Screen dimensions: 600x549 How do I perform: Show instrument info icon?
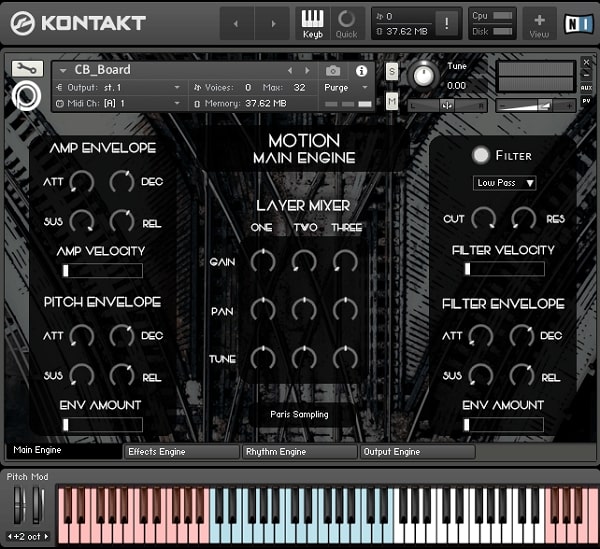pyautogui.click(x=361, y=71)
